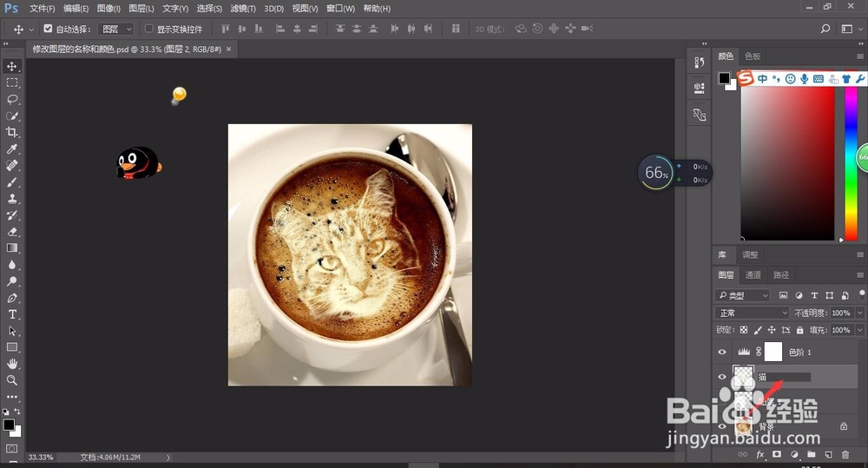Open the fill (填充) slider dropdown
Viewport: 868px width, 468px height.
[859, 330]
